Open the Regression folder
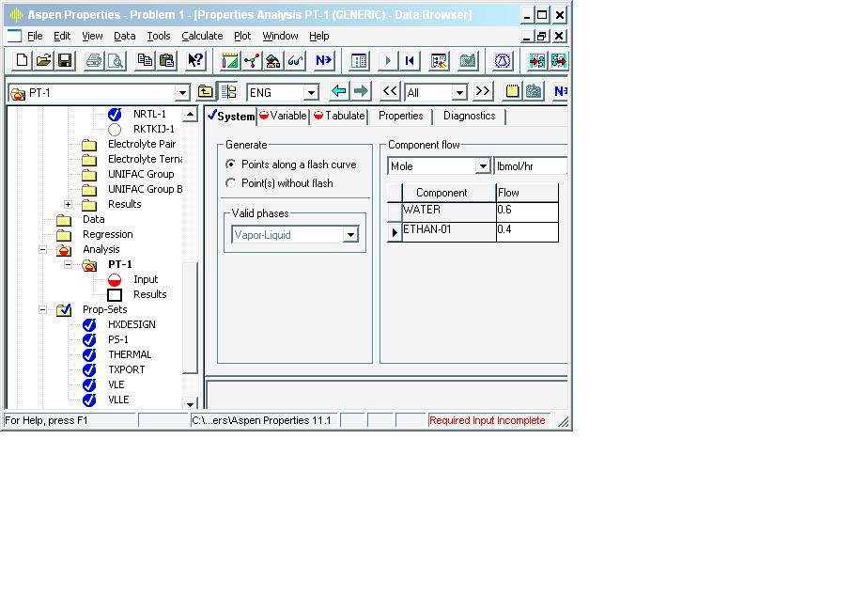Screen dimensions: 868x596 (x=107, y=234)
